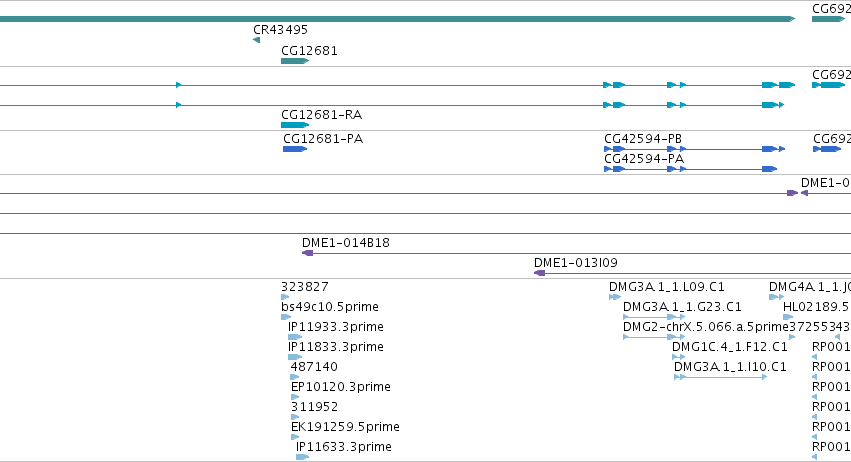Select the IP11933.3prime EST glyph
Image resolution: width=851 pixels, height=462 pixels.
[x=295, y=337]
